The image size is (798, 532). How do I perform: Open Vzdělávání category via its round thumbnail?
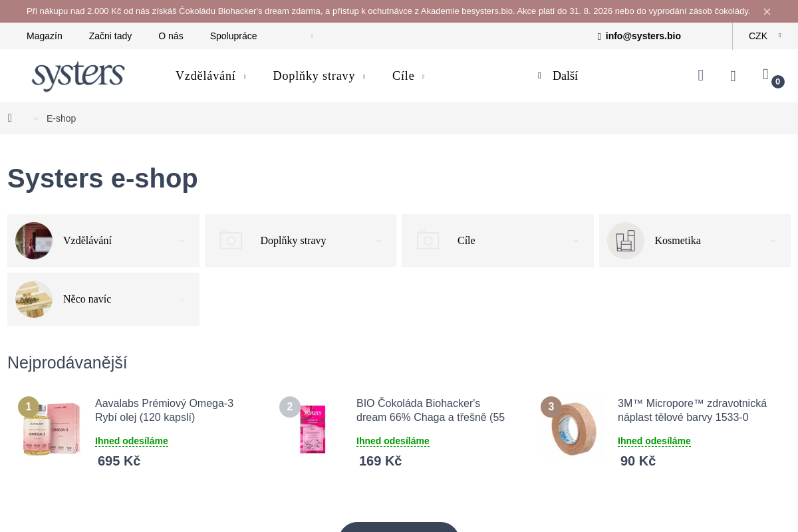coord(34,241)
